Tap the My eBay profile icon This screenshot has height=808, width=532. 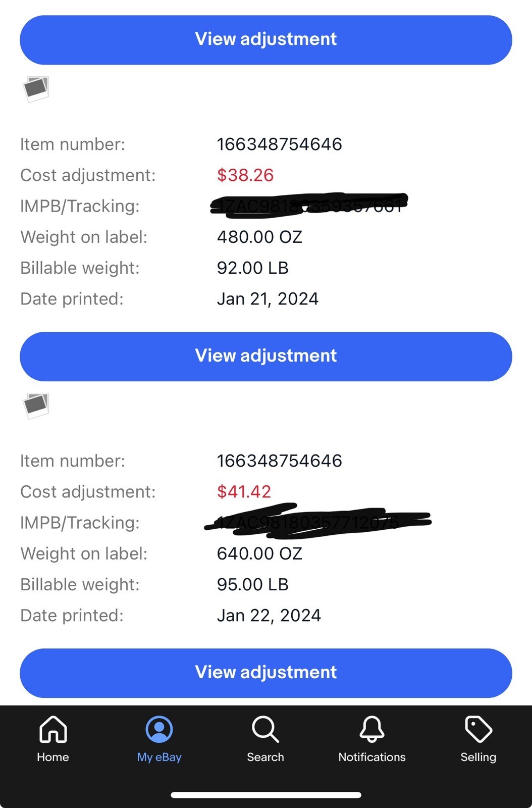(159, 730)
